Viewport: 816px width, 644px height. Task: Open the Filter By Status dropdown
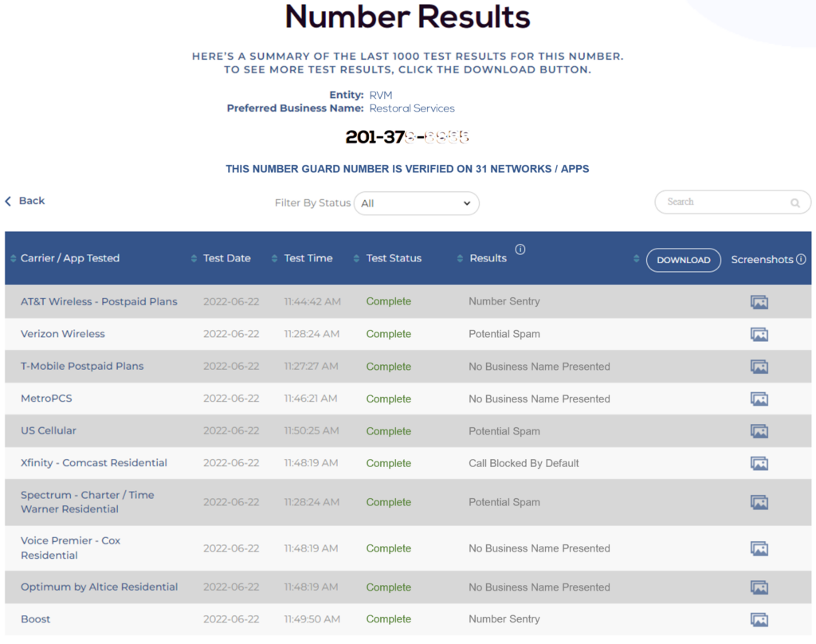tap(416, 203)
